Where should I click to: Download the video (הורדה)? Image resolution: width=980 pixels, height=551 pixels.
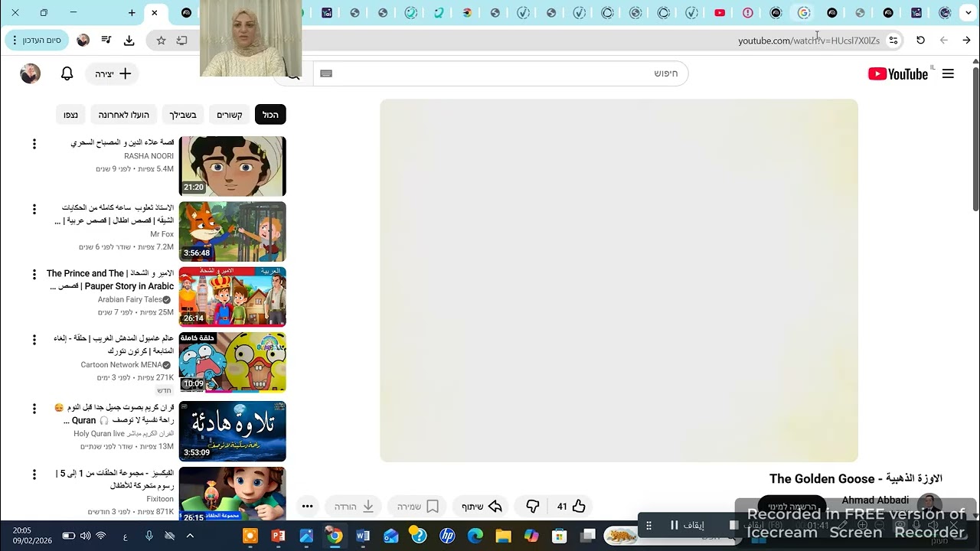354,506
